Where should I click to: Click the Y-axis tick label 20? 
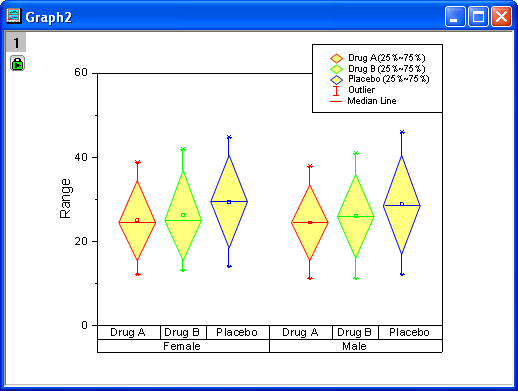(x=81, y=241)
